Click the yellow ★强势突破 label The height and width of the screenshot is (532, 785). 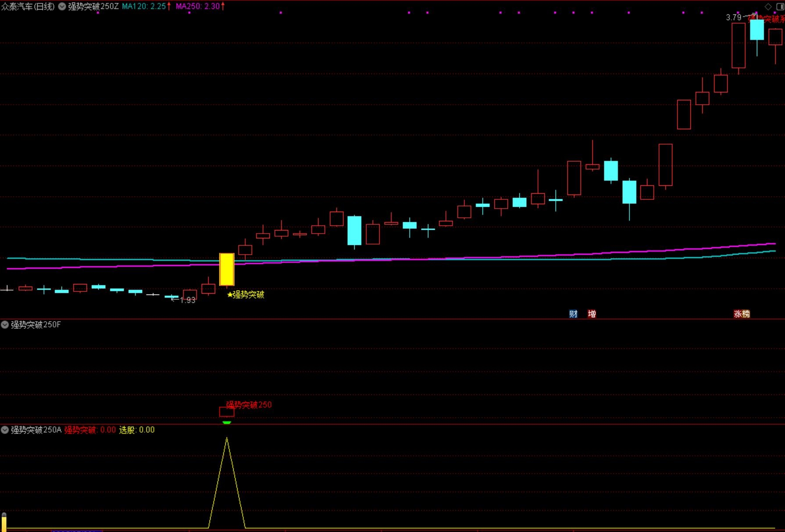coord(246,294)
